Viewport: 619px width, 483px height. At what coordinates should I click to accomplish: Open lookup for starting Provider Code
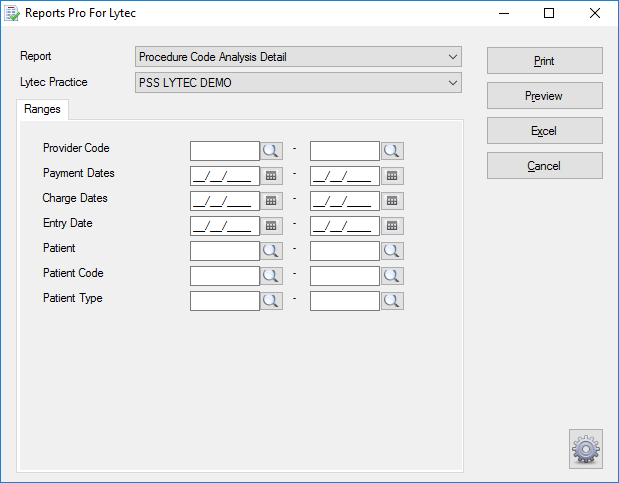point(271,151)
